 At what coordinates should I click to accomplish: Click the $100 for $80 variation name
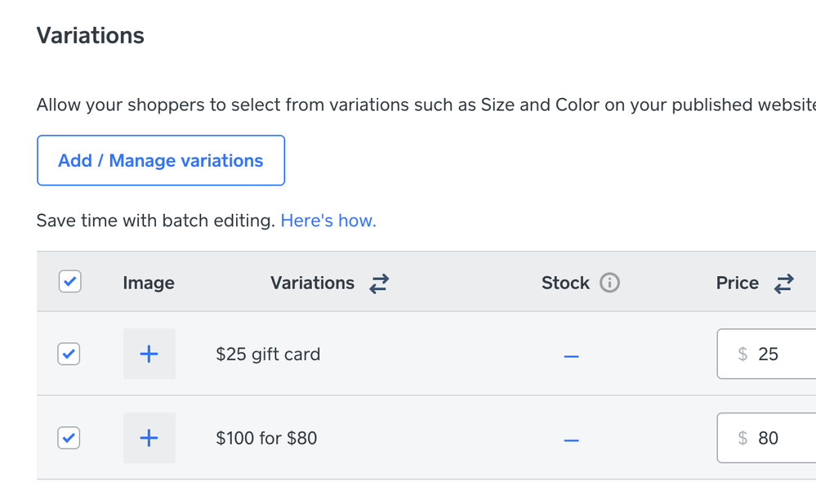[266, 439]
